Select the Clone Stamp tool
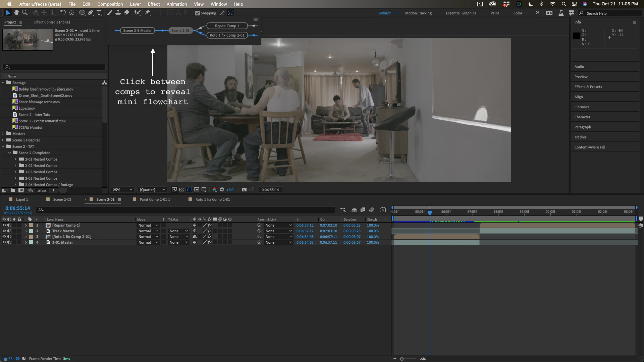Screen dimensions: 644x362 pos(118,13)
